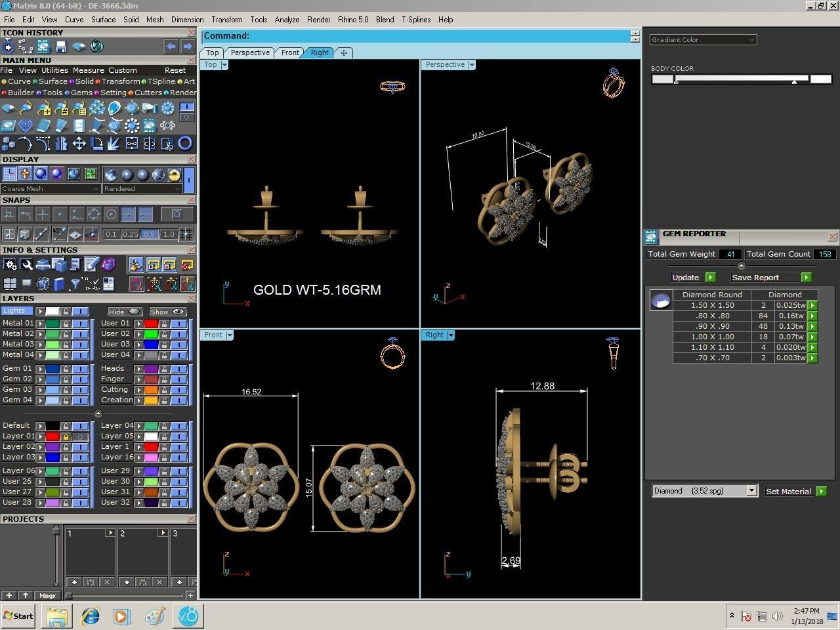Click the purple box icon in Info & Settings
The height and width of the screenshot is (630, 840).
coord(108,264)
